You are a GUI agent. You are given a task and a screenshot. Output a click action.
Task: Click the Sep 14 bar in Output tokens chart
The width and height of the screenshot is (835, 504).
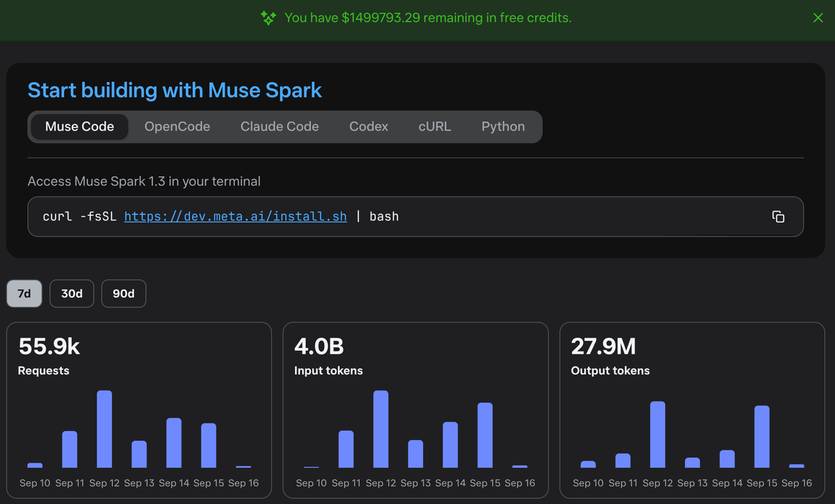[x=727, y=459]
